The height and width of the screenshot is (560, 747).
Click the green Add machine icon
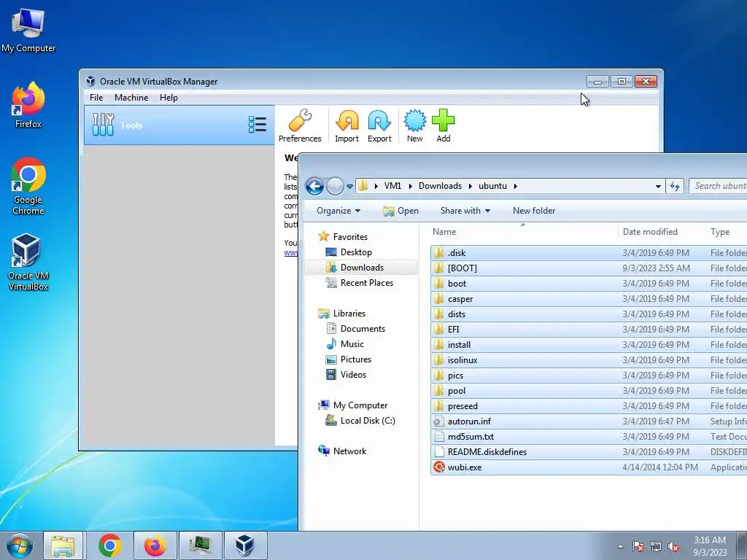click(x=443, y=126)
